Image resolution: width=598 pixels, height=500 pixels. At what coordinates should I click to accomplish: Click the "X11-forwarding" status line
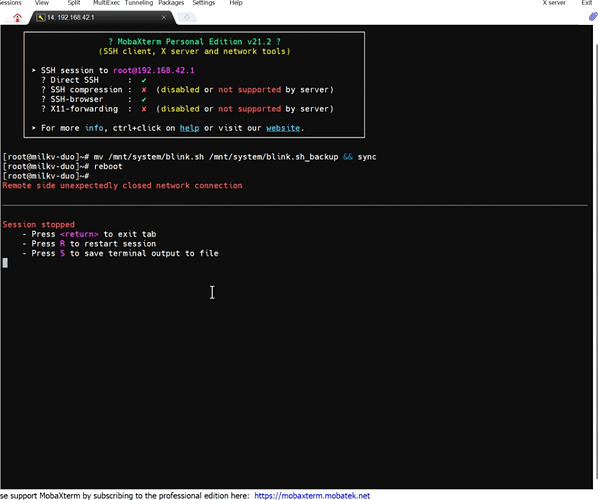coord(187,109)
